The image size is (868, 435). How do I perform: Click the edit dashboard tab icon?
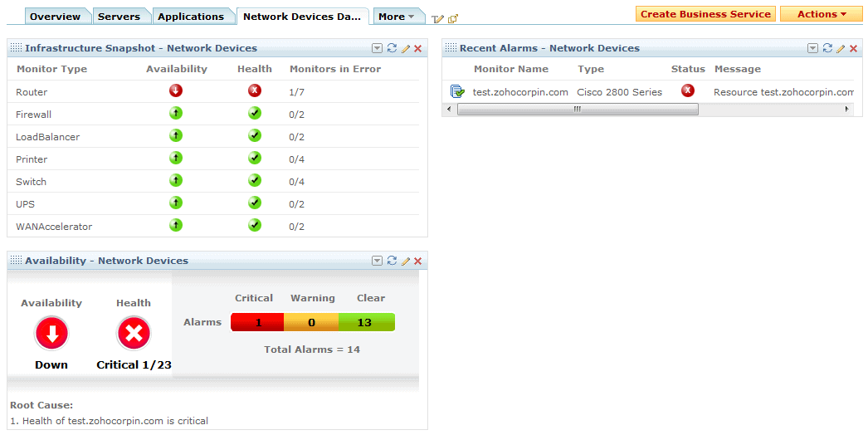[437, 19]
